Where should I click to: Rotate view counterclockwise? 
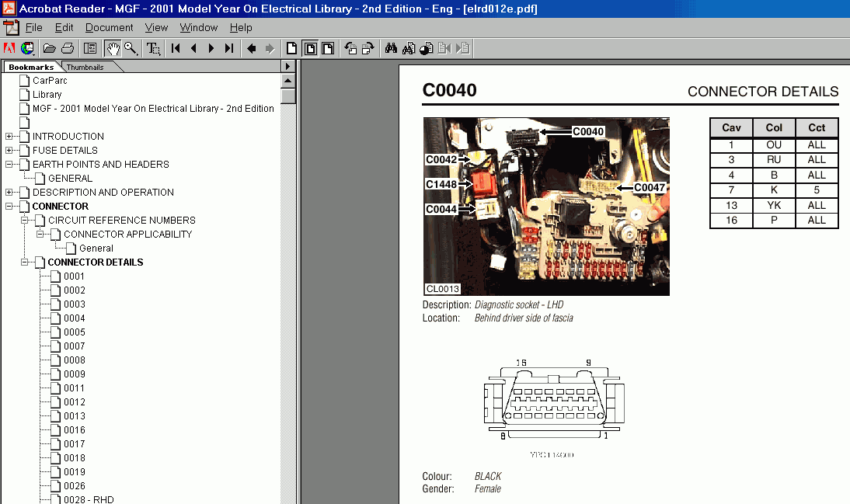(350, 49)
